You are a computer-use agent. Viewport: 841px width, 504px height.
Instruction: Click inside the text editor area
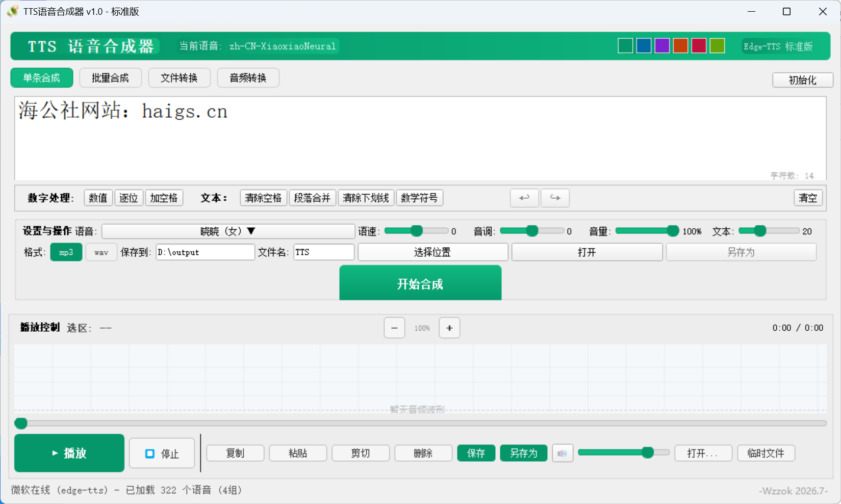coord(420,139)
